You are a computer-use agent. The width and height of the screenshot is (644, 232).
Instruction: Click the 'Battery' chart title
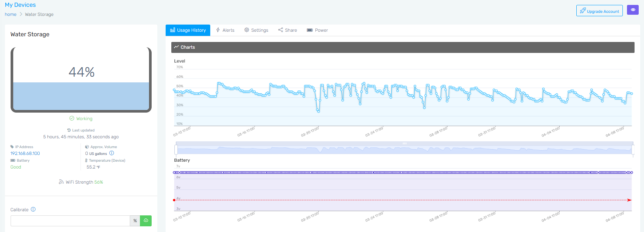tap(182, 160)
